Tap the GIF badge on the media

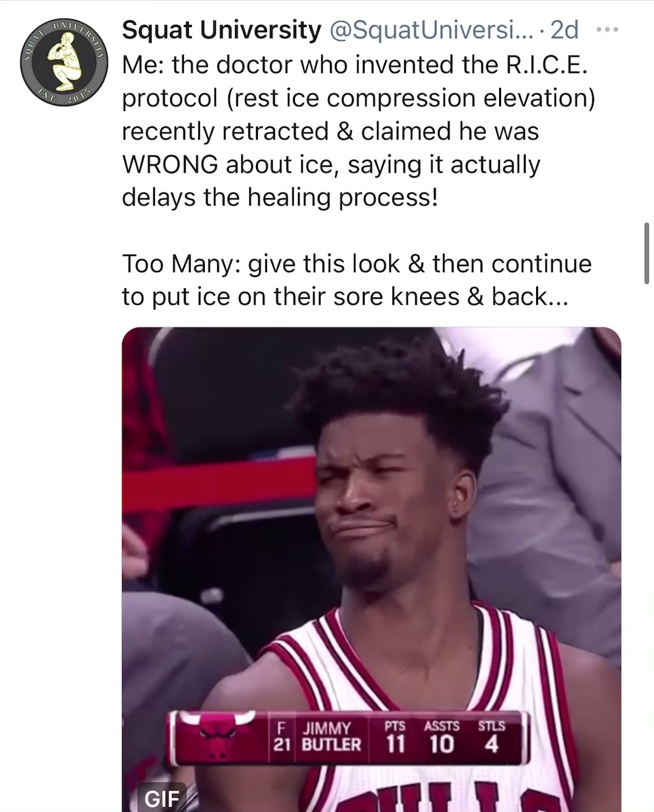(161, 799)
